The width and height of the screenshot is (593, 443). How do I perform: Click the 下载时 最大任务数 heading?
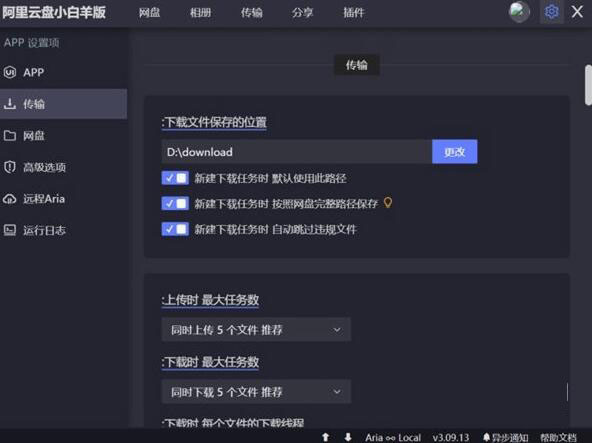[210, 362]
